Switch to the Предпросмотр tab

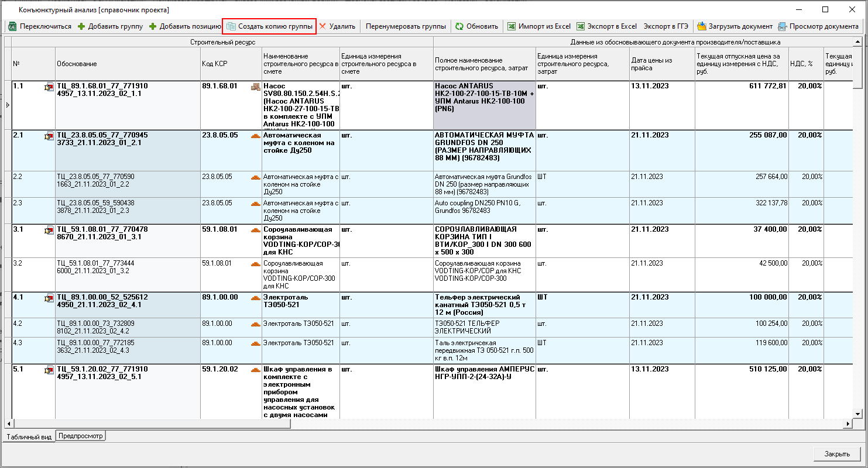pos(80,436)
